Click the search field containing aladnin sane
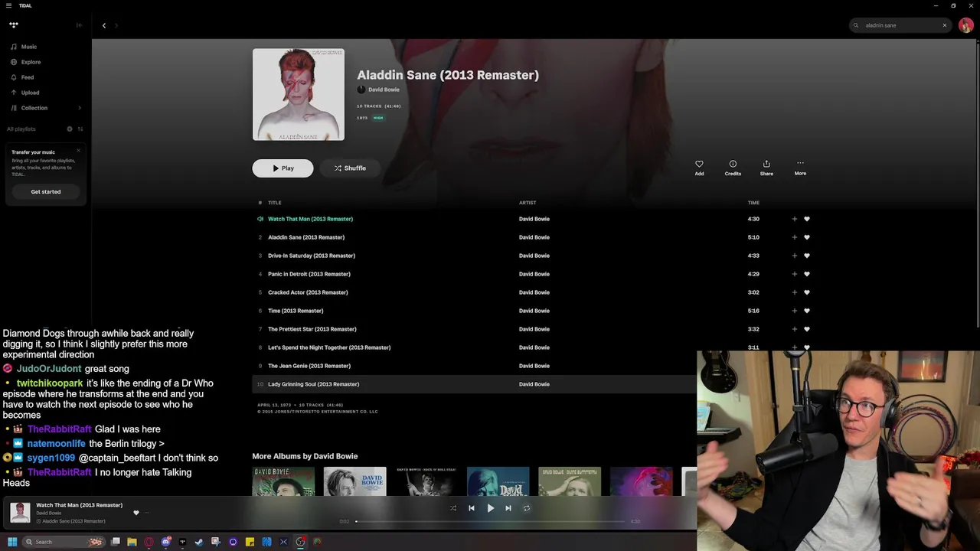The image size is (980, 551). click(x=902, y=25)
